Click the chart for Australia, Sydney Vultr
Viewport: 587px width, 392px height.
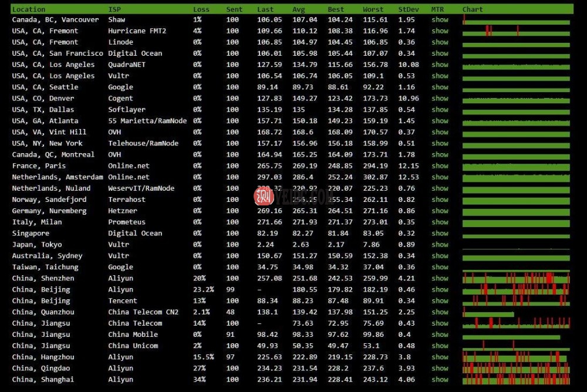coord(515,255)
